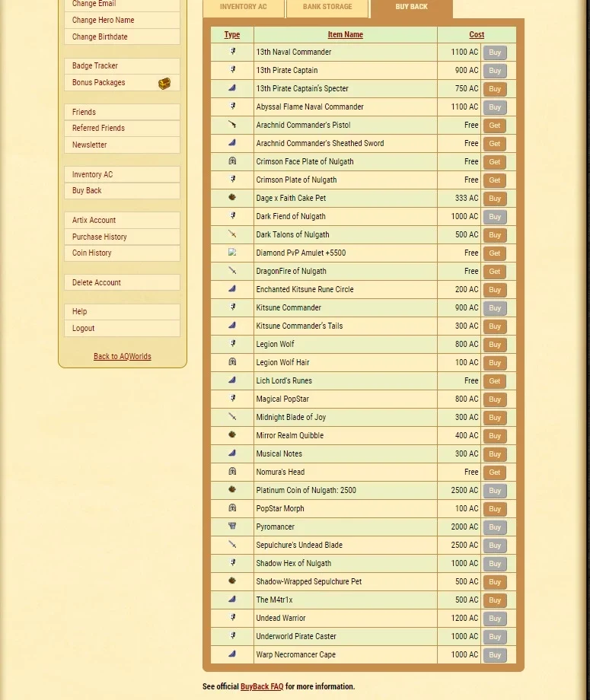Buy Pyromancer for 2000 AC

[x=494, y=527]
